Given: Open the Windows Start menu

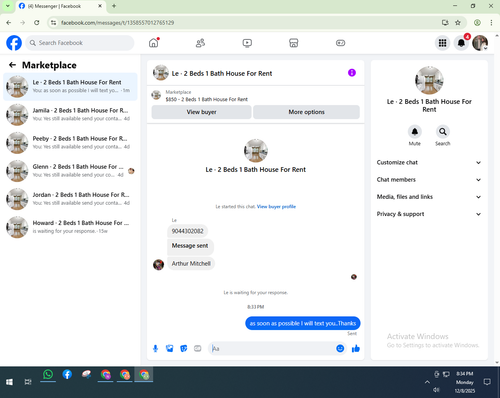Looking at the screenshot, I should tap(9, 382).
